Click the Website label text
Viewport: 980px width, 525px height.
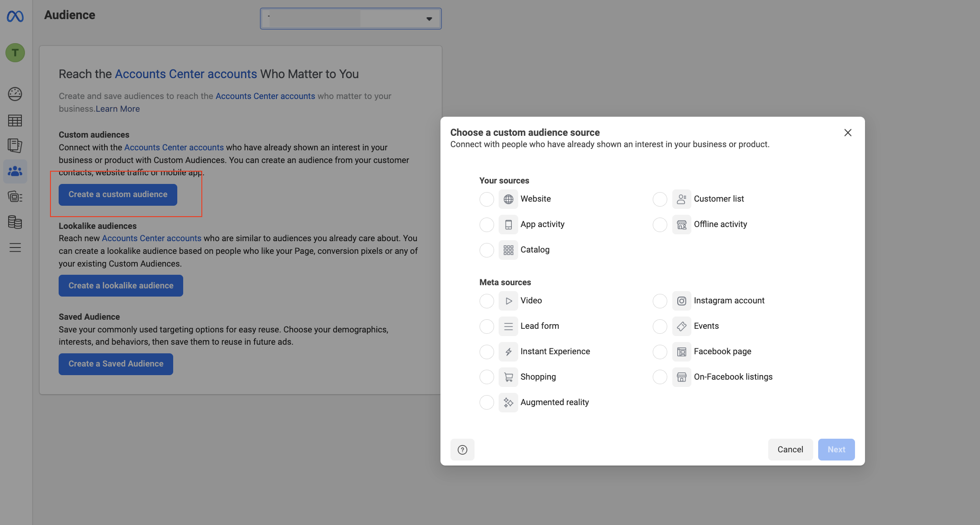pyautogui.click(x=535, y=199)
